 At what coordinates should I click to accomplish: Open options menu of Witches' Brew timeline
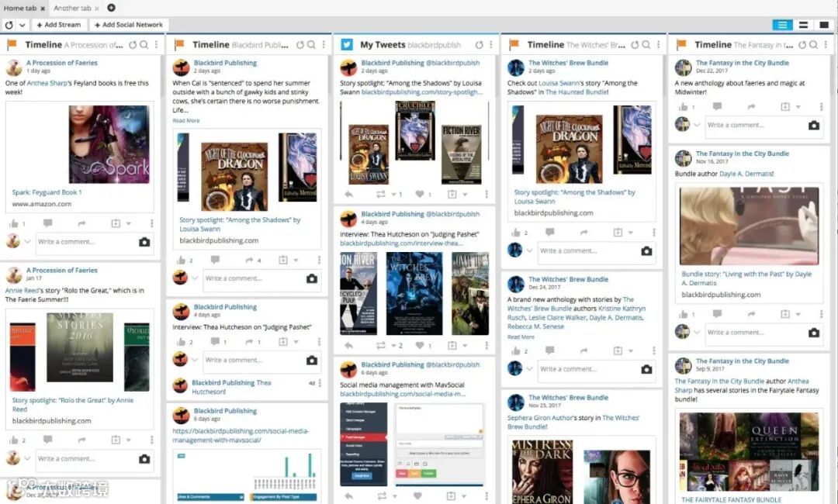[659, 45]
